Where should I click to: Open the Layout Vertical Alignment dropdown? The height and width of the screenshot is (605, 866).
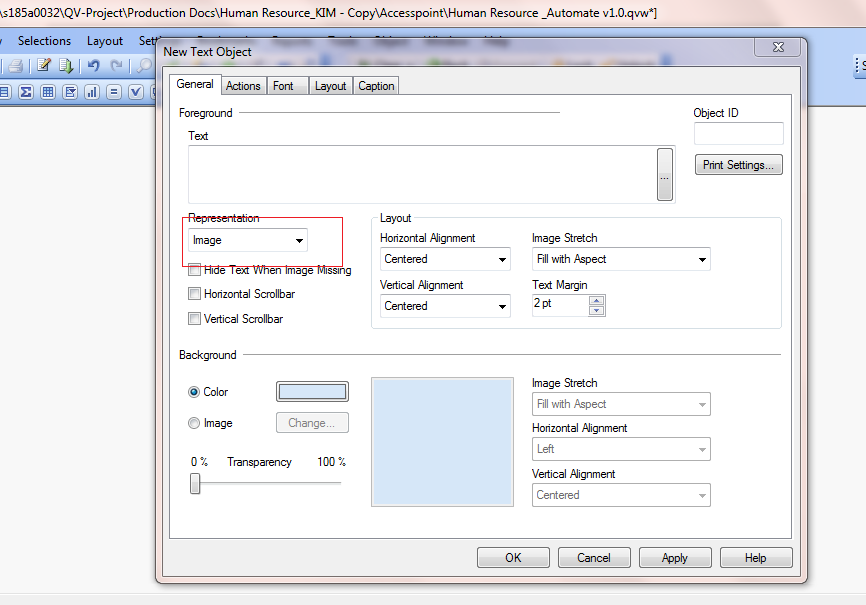click(445, 306)
